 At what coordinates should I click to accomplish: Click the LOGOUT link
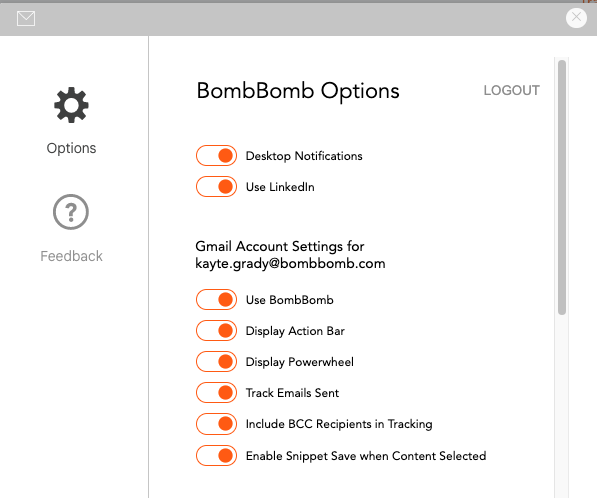pyautogui.click(x=511, y=90)
